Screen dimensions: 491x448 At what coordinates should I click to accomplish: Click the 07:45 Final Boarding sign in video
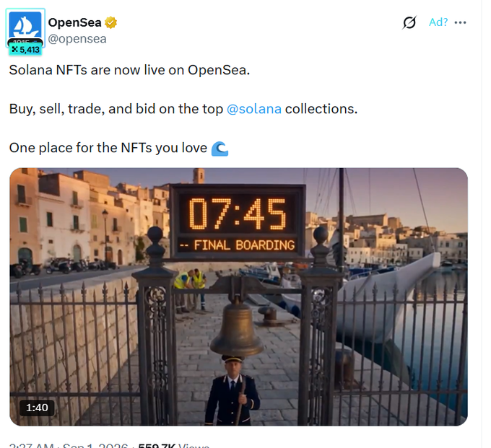pyautogui.click(x=238, y=221)
